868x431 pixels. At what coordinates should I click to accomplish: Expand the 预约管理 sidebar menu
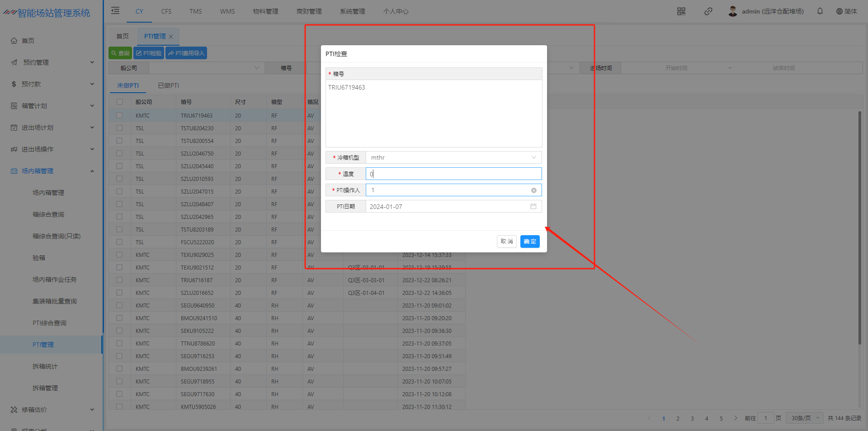tap(52, 62)
